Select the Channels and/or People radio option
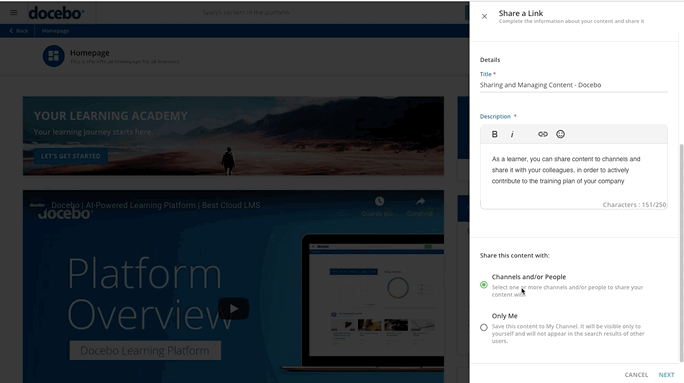 click(x=484, y=285)
